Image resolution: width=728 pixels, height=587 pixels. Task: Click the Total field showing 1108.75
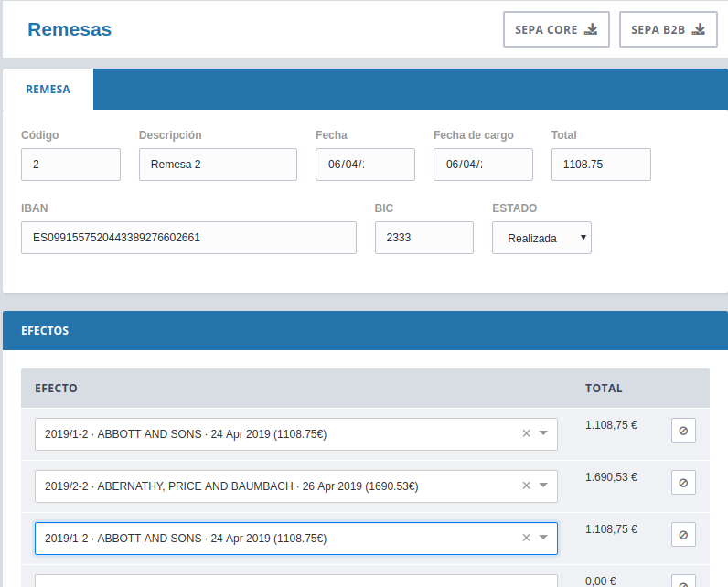tap(601, 165)
